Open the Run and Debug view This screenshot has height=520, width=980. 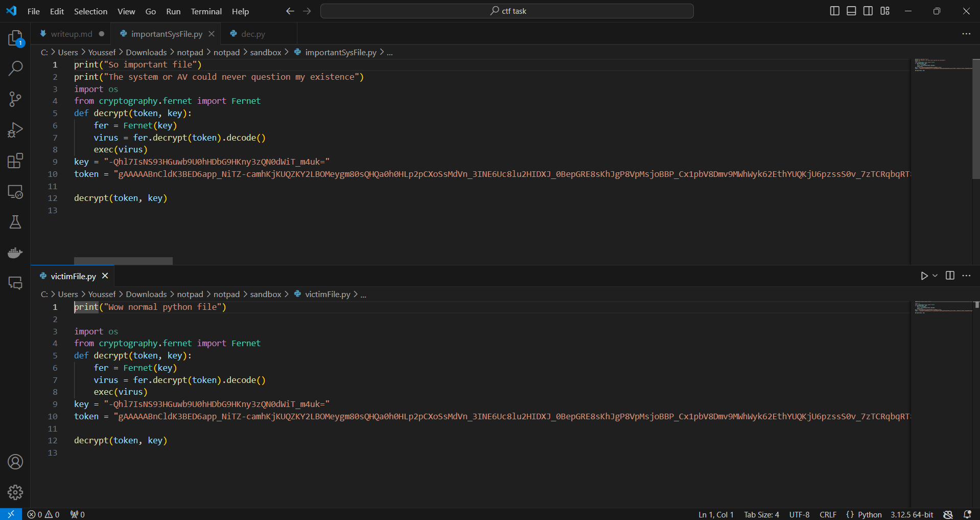(x=15, y=130)
